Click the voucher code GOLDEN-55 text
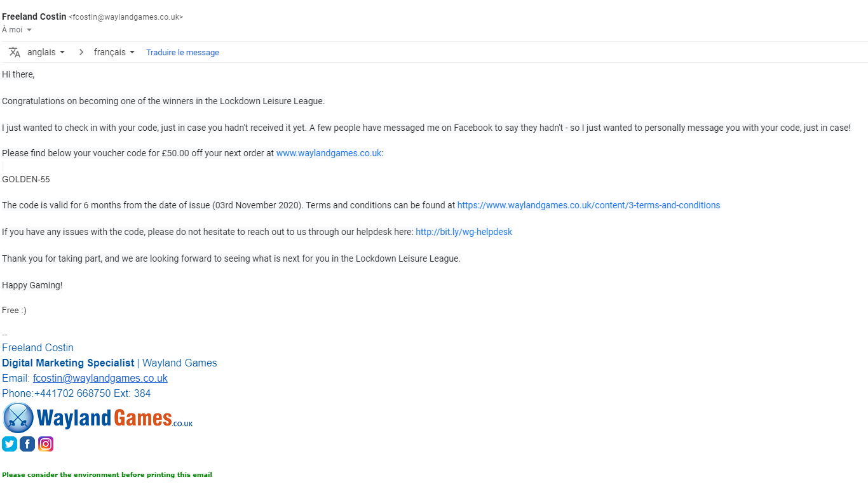868x496 pixels. 26,179
